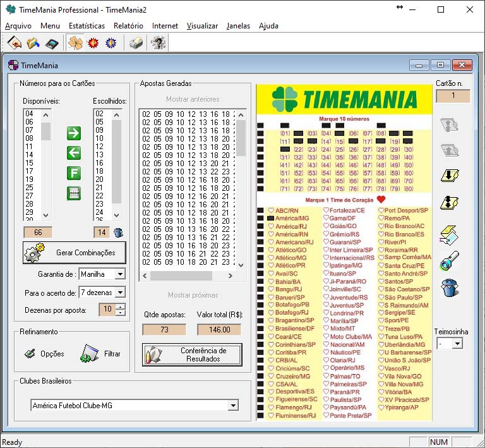The height and width of the screenshot is (448, 485).
Task: Mark the Vasco/RJ heart
Action: (x=381, y=368)
